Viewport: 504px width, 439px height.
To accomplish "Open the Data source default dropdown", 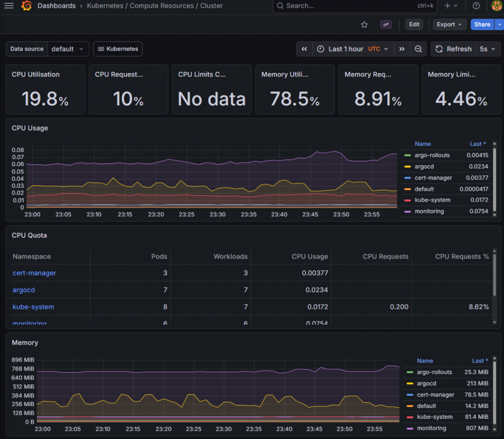I will [69, 49].
